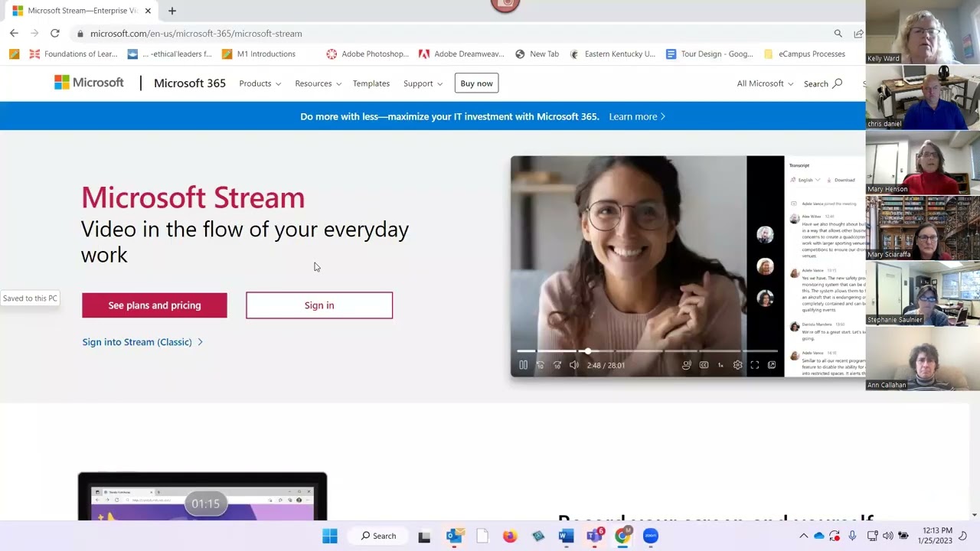This screenshot has height=551, width=980.
Task: Open eCampus Processes bookmark folder
Action: (x=804, y=54)
